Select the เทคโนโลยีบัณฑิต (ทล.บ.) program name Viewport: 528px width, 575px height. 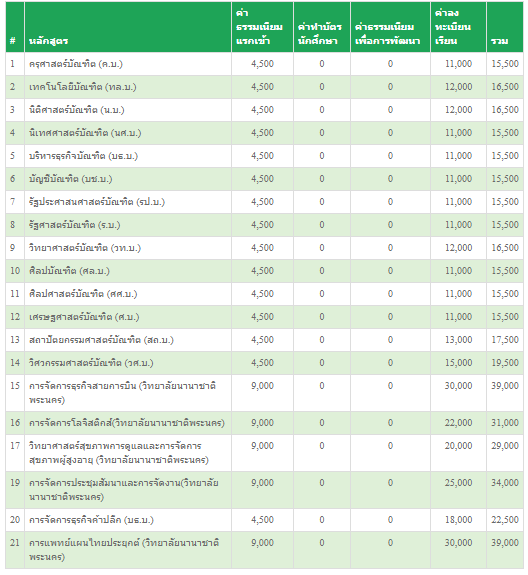pos(82,87)
